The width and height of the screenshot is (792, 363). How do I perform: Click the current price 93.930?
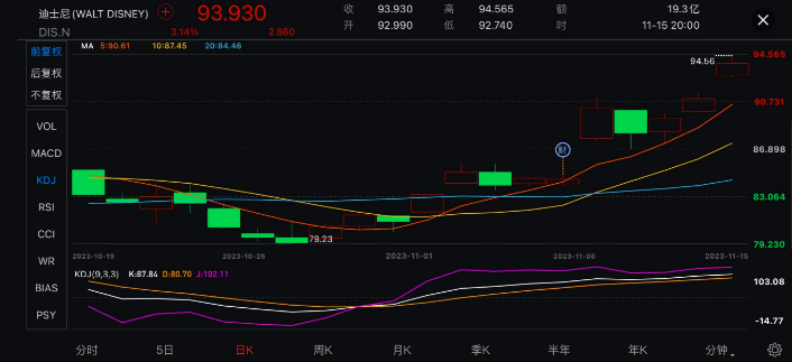click(x=232, y=13)
